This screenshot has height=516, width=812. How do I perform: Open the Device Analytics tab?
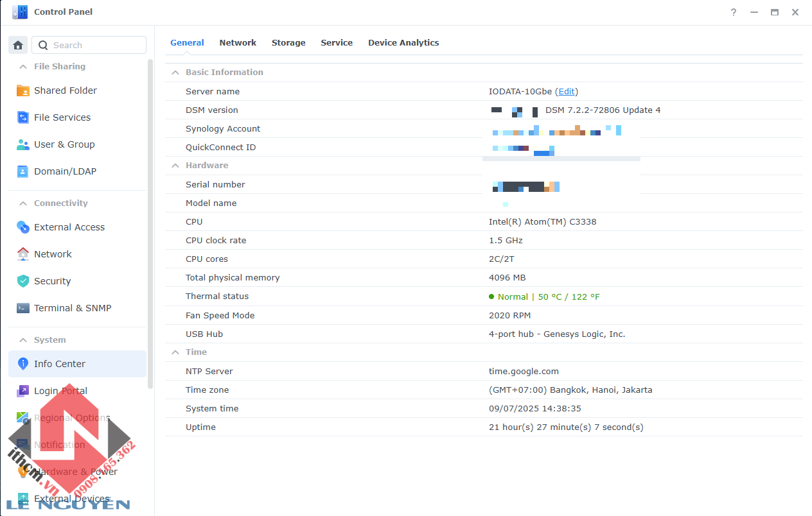click(x=403, y=43)
